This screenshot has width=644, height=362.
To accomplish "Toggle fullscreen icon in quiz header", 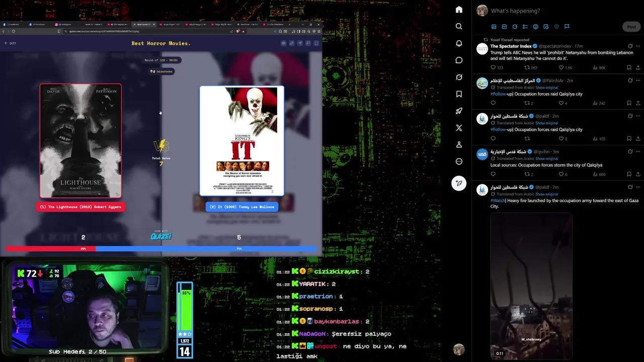I will point(316,43).
